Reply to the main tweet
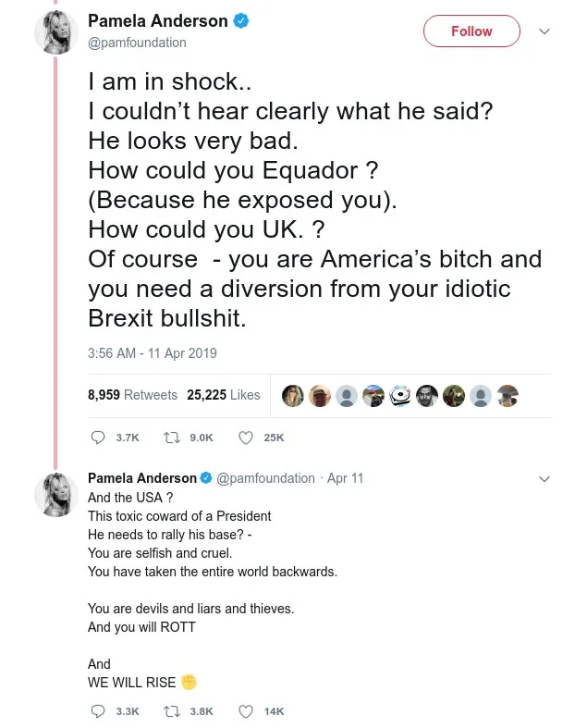Screen dimensions: 587x728 [99, 438]
